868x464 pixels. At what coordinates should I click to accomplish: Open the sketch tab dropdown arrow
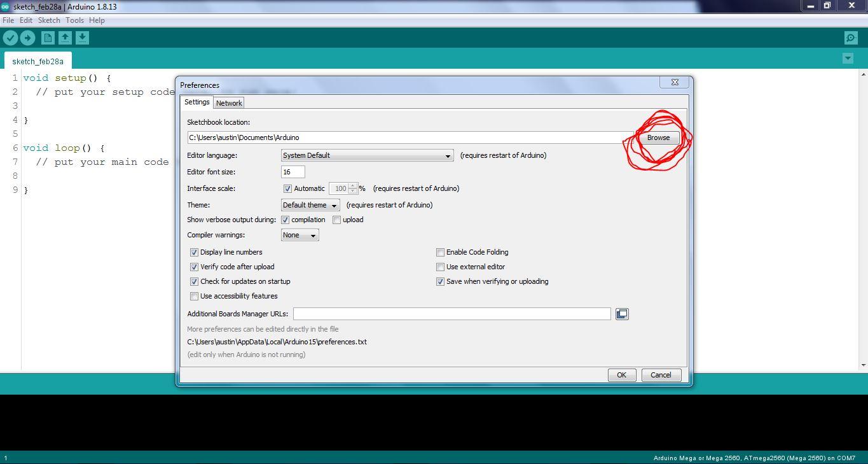pyautogui.click(x=848, y=58)
